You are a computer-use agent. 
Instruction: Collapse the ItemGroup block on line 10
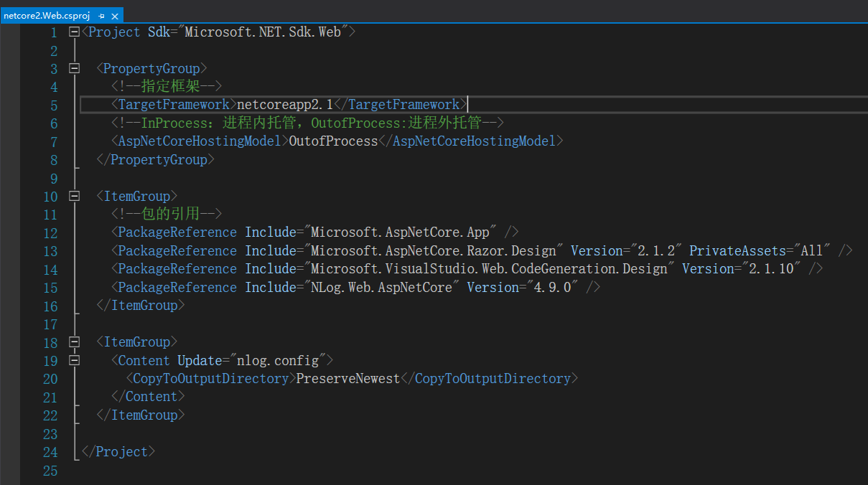point(74,197)
